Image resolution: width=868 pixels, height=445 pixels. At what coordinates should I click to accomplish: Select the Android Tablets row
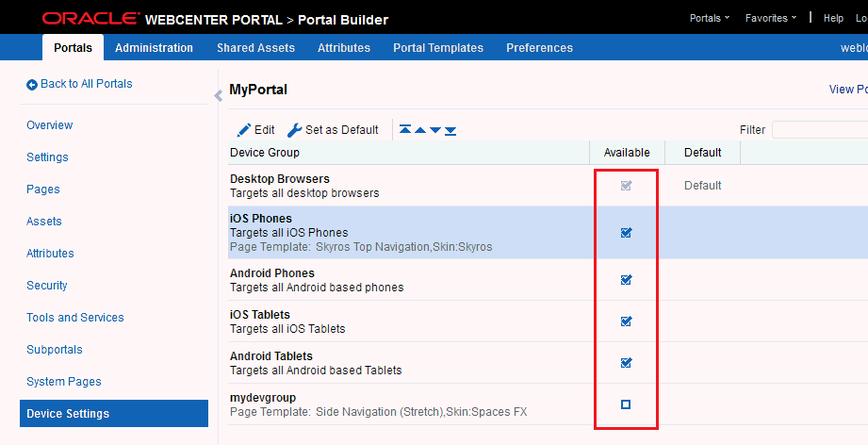pyautogui.click(x=548, y=363)
